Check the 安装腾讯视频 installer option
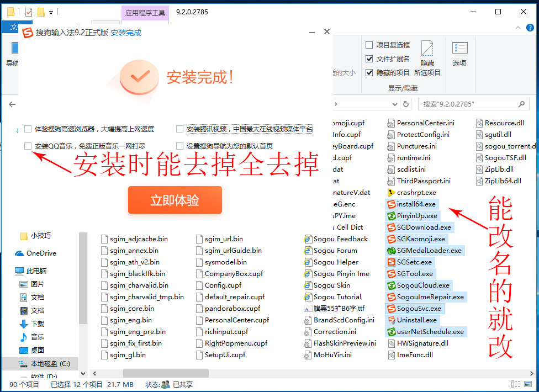 coord(180,129)
